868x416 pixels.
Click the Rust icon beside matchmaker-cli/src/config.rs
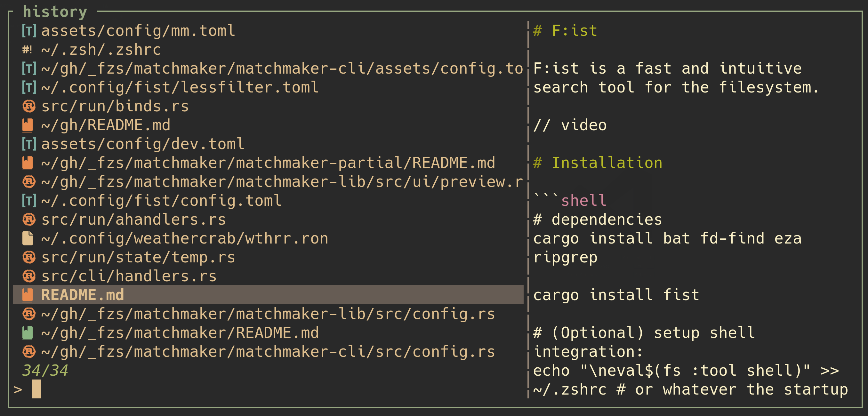pyautogui.click(x=29, y=351)
